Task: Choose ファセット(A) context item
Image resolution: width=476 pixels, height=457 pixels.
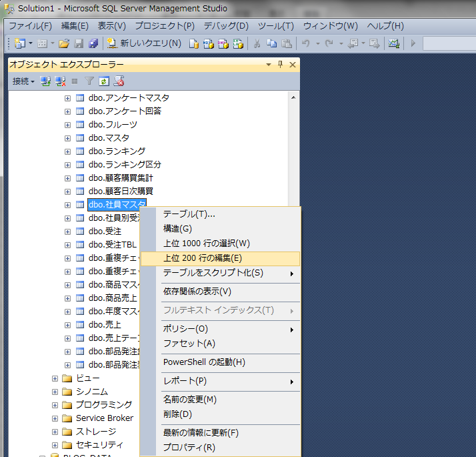Action: tap(221, 344)
